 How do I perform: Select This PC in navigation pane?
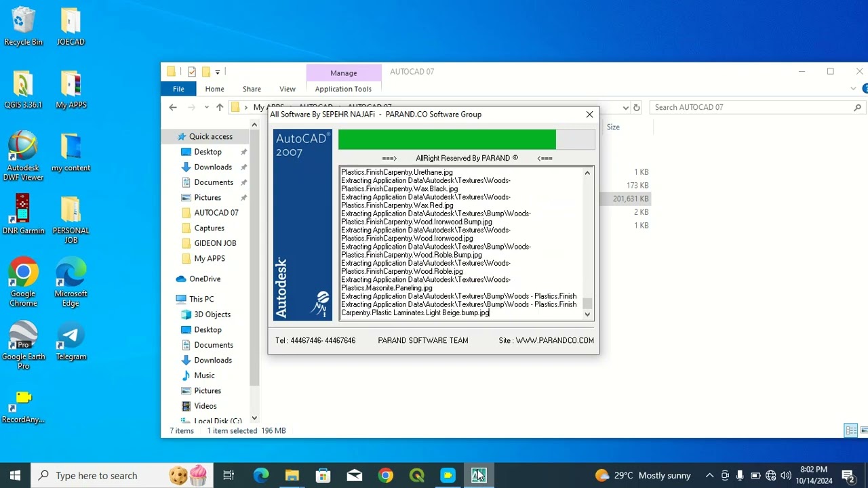201,299
